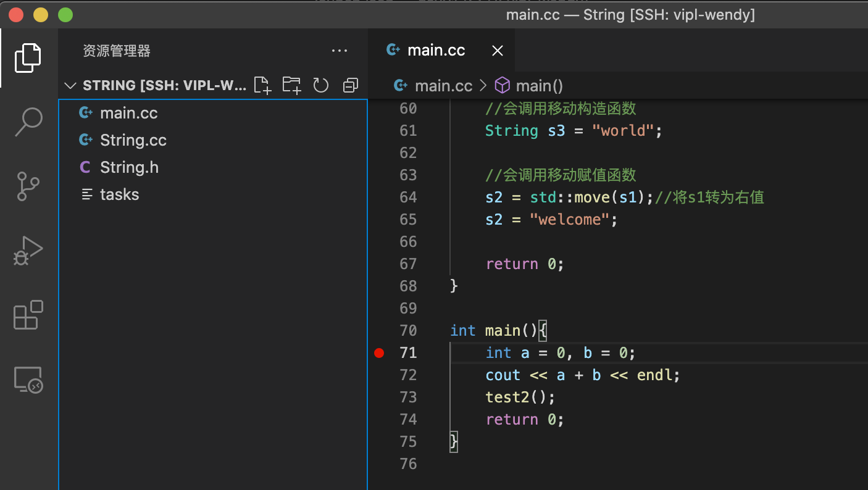Image resolution: width=868 pixels, height=490 pixels.
Task: Create a new folder in STRING folder
Action: coord(291,85)
